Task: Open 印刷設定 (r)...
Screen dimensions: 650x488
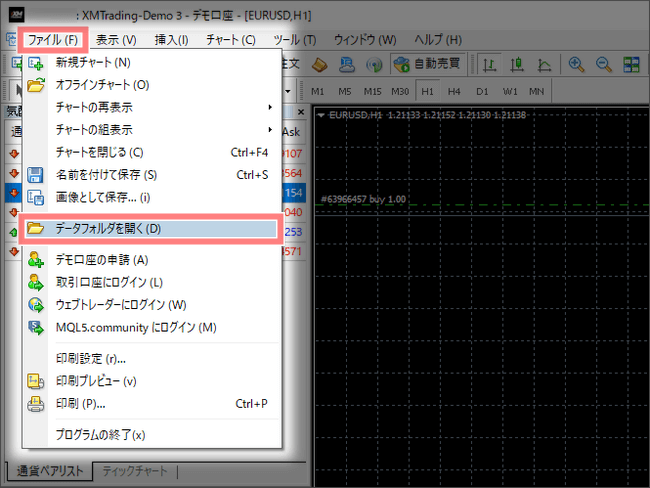Action: point(152,359)
